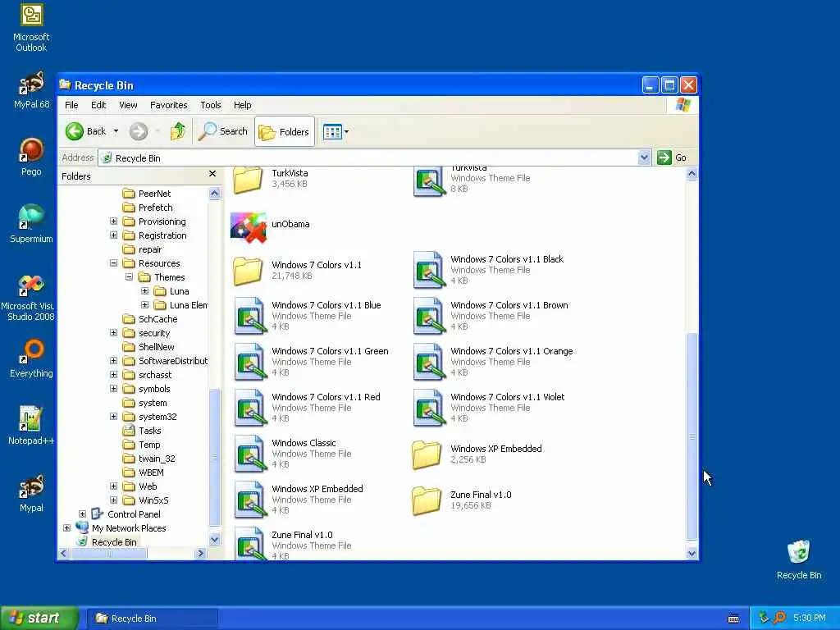
Task: Select Windows 7 Colors v1.1 folder
Action: (298, 270)
